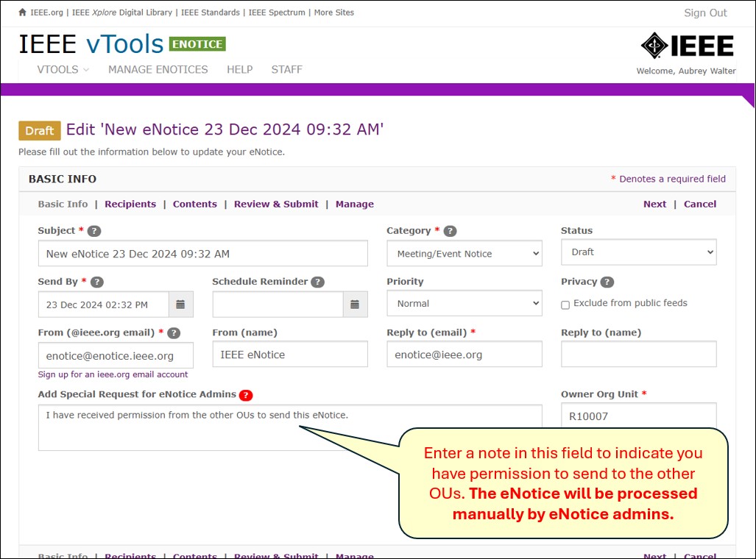Switch to the Contents tab
The image size is (756, 559).
click(x=195, y=204)
